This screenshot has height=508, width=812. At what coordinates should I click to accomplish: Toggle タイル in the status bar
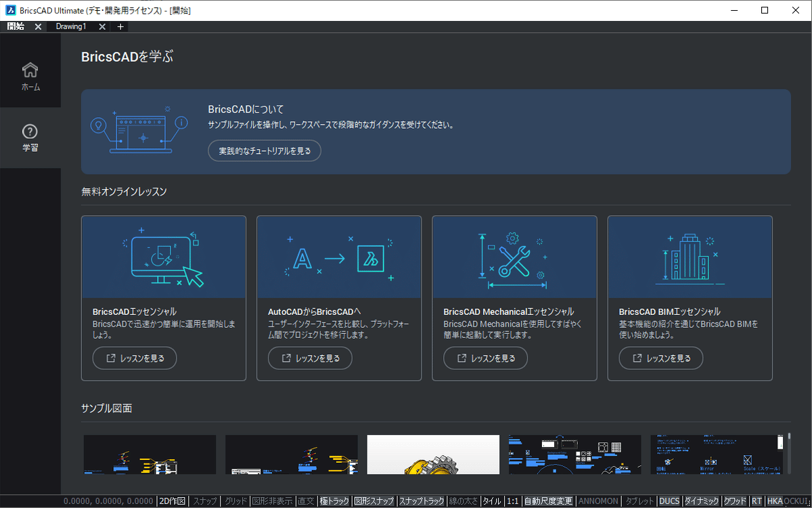(492, 501)
